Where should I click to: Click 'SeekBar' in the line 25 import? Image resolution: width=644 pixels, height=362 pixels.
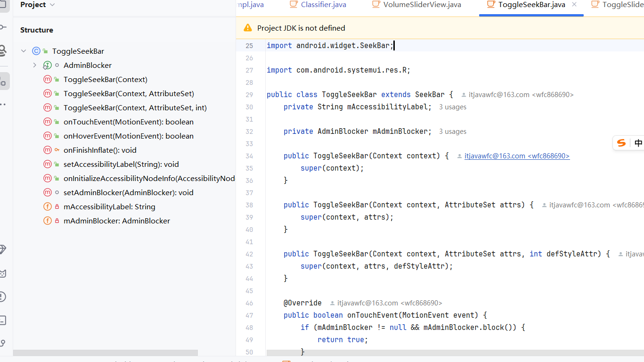(x=375, y=46)
